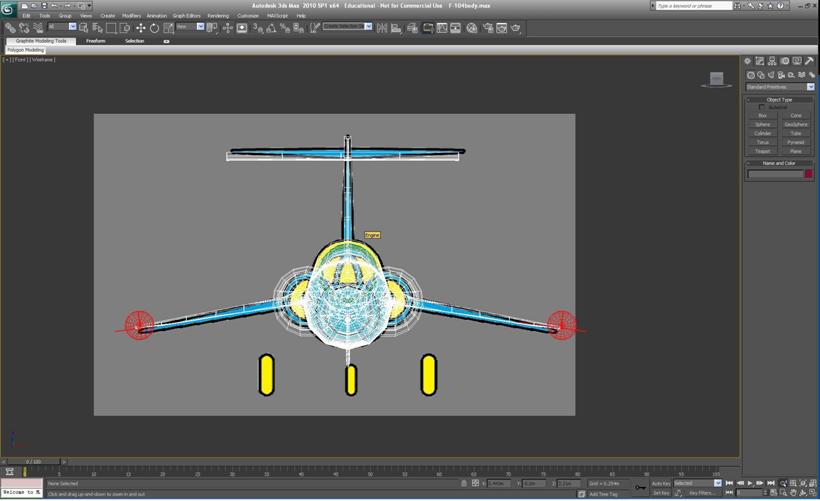Create a Box primitive
The height and width of the screenshot is (501, 820).
[x=762, y=116]
